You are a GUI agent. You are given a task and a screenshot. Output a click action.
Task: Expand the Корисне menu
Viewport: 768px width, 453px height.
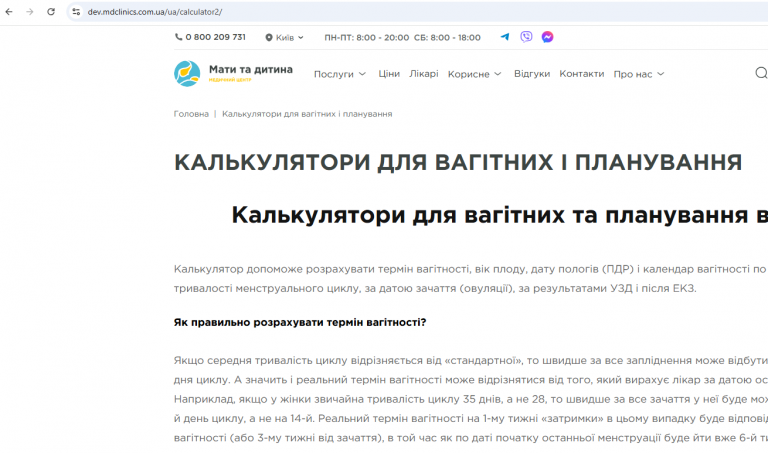pos(475,74)
